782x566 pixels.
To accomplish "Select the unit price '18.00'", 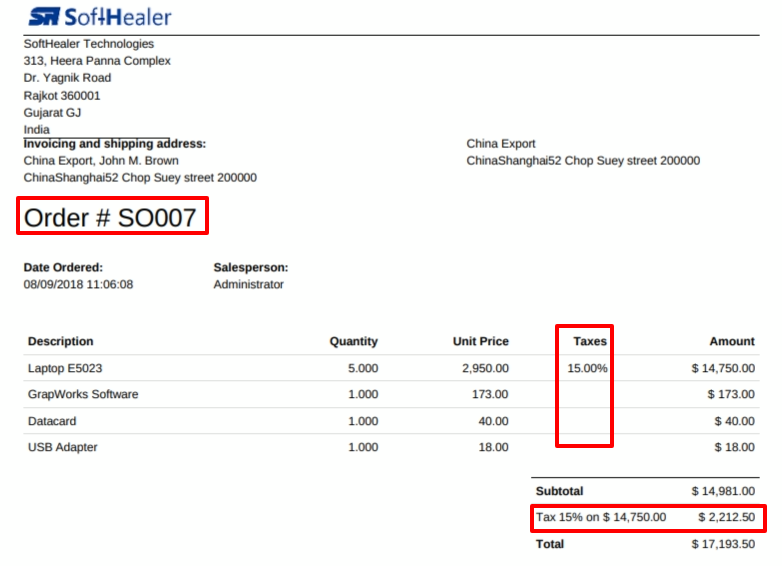I will point(494,447).
